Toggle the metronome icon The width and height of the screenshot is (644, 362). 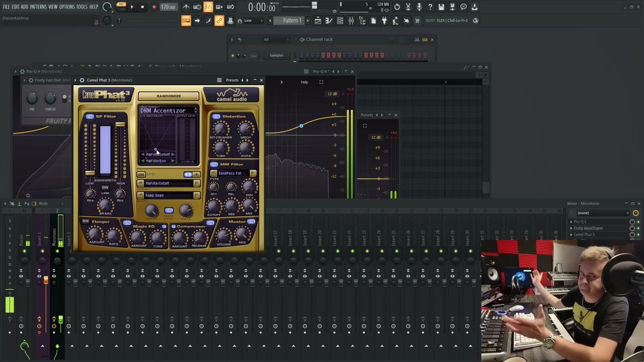pos(186,7)
